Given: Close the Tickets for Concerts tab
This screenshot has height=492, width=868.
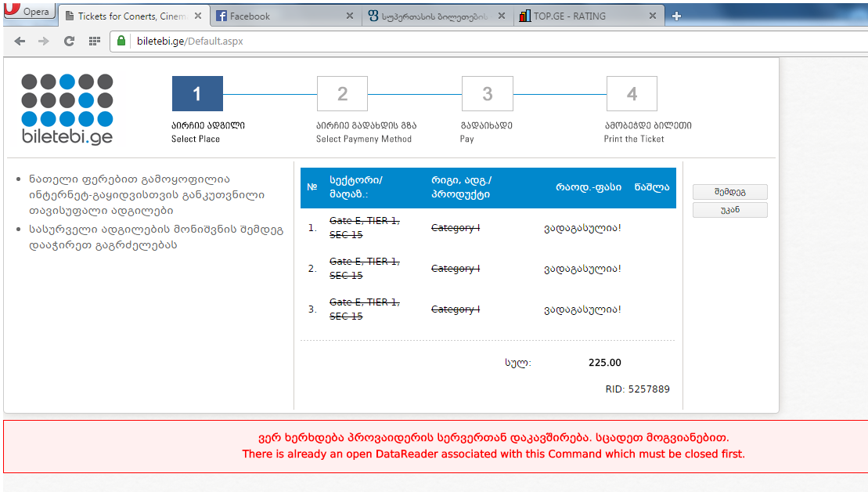Looking at the screenshot, I should pyautogui.click(x=197, y=16).
